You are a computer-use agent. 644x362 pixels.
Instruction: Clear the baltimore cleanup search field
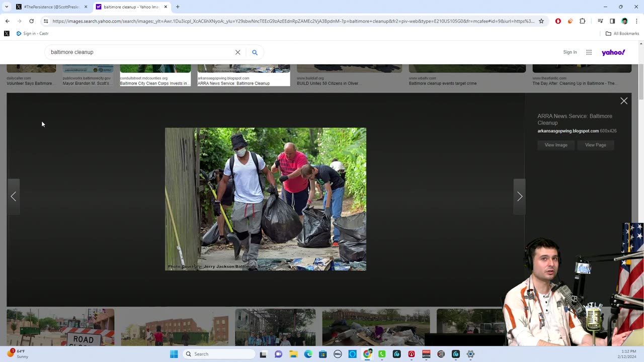[238, 52]
